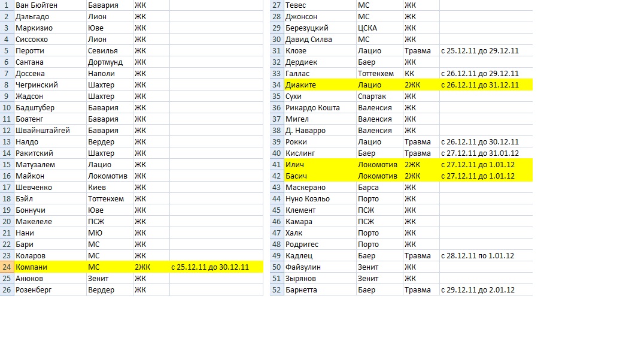Screen dimensions: 644x356
Task: Select the date с 26.12.11 до 31.12.11
Action: 486,85
